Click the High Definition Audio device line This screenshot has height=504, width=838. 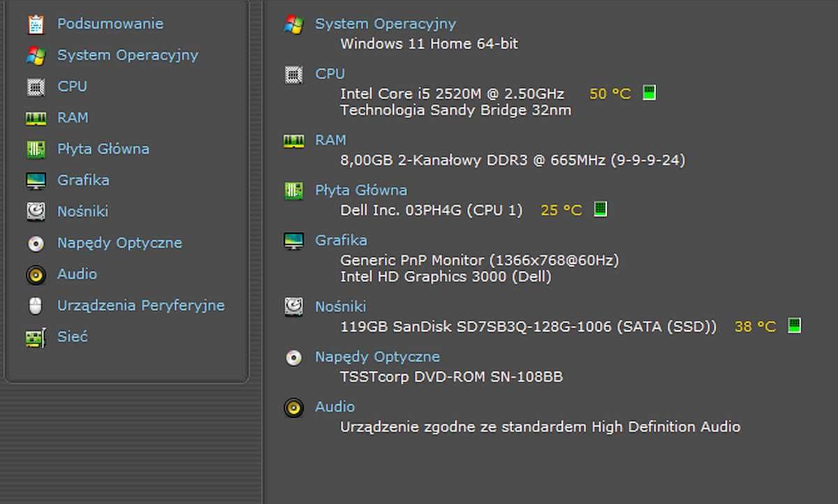[540, 427]
